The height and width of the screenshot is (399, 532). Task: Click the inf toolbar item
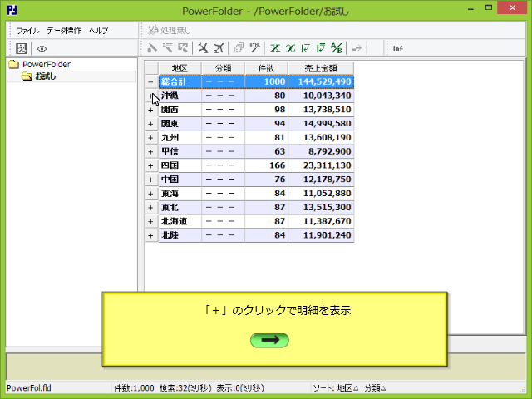click(x=397, y=48)
